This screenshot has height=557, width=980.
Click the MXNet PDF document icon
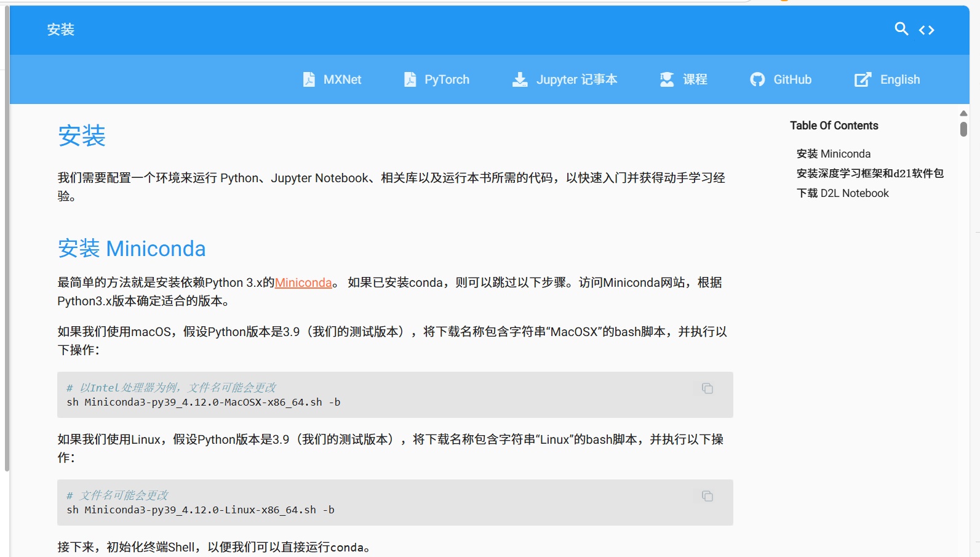click(309, 79)
